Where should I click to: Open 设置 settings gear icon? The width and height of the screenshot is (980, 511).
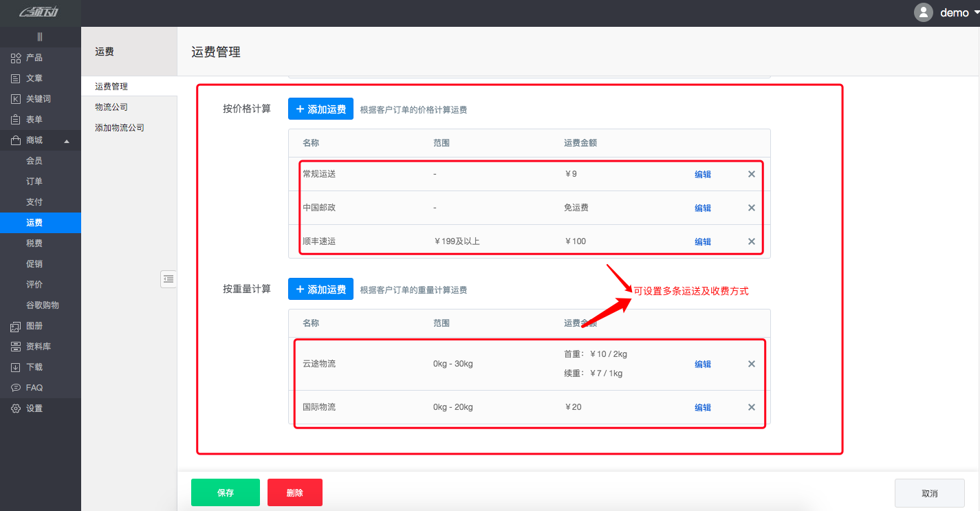16,409
